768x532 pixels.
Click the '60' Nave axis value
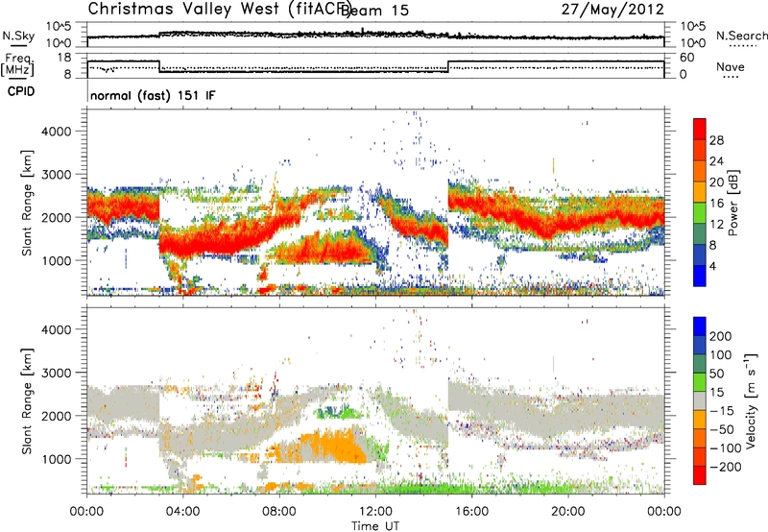coord(686,58)
